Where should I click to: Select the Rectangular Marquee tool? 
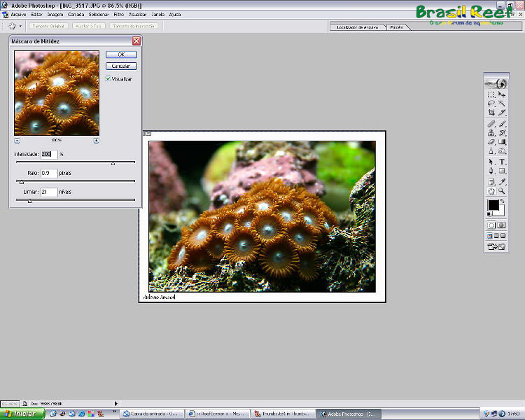point(491,94)
